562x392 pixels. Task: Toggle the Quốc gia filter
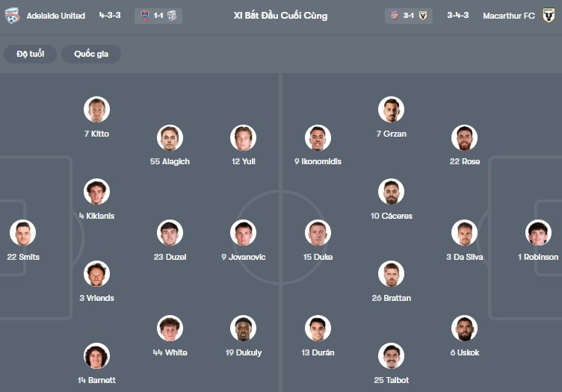[91, 54]
